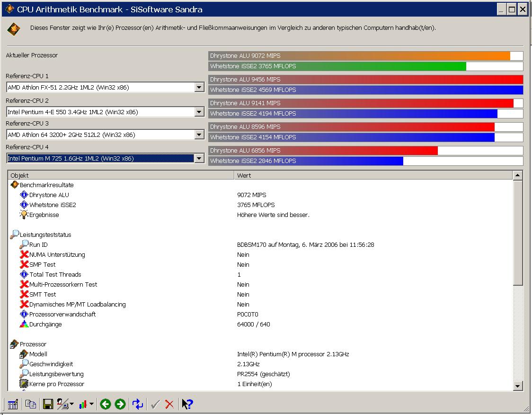Click the red Dhrystone ALU 9456 MIPS bar
Viewport: 532px width, 415px height.
pyautogui.click(x=366, y=80)
